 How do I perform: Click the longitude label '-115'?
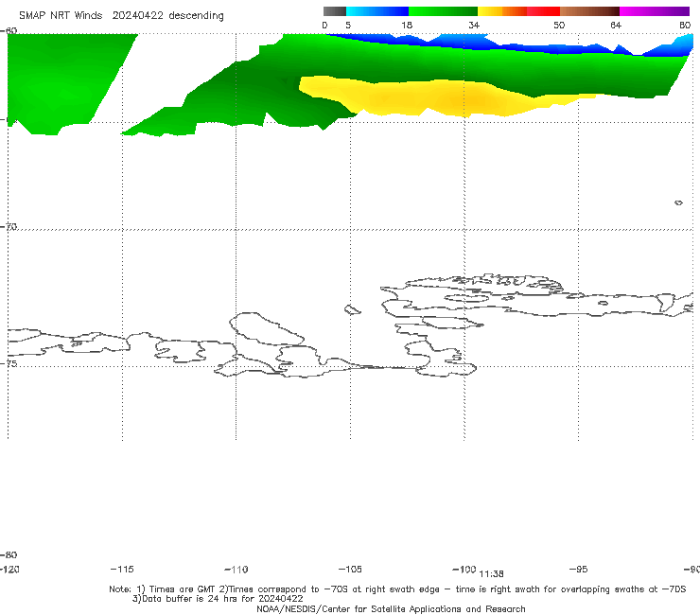(122, 569)
